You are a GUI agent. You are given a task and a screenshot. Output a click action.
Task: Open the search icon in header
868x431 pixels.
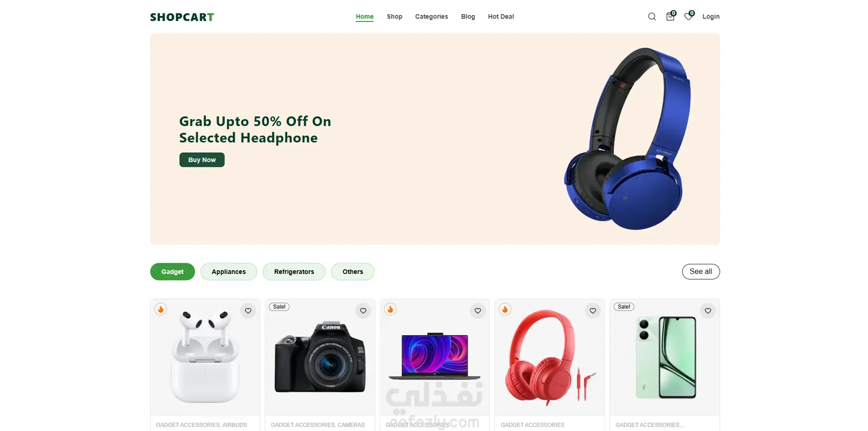tap(652, 16)
